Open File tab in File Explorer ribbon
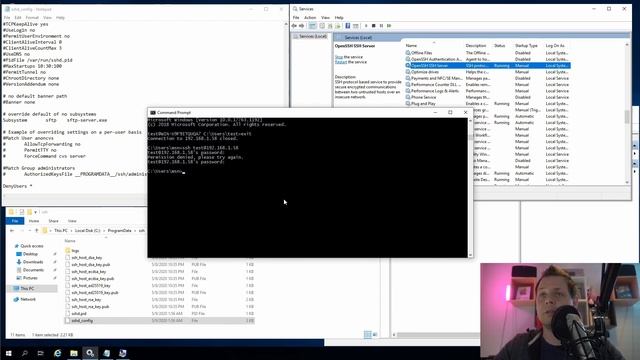Image resolution: width=640 pixels, height=360 pixels. coord(15,221)
